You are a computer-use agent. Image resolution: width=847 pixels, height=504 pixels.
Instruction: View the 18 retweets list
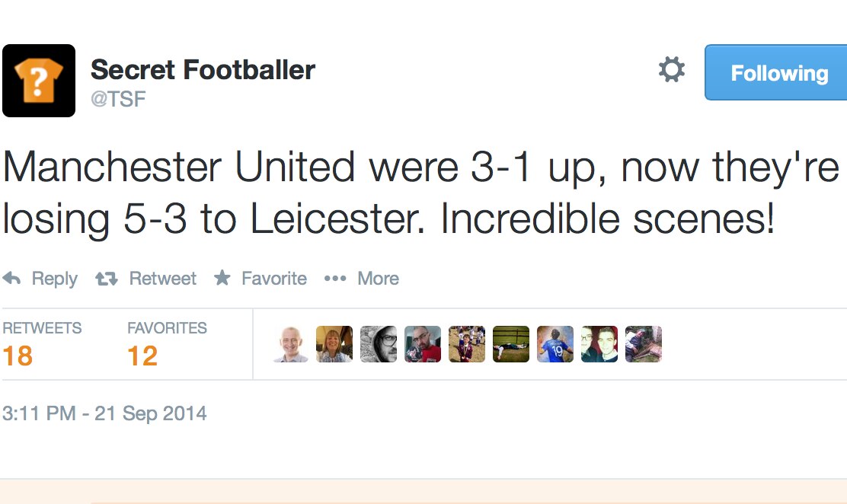coord(18,356)
